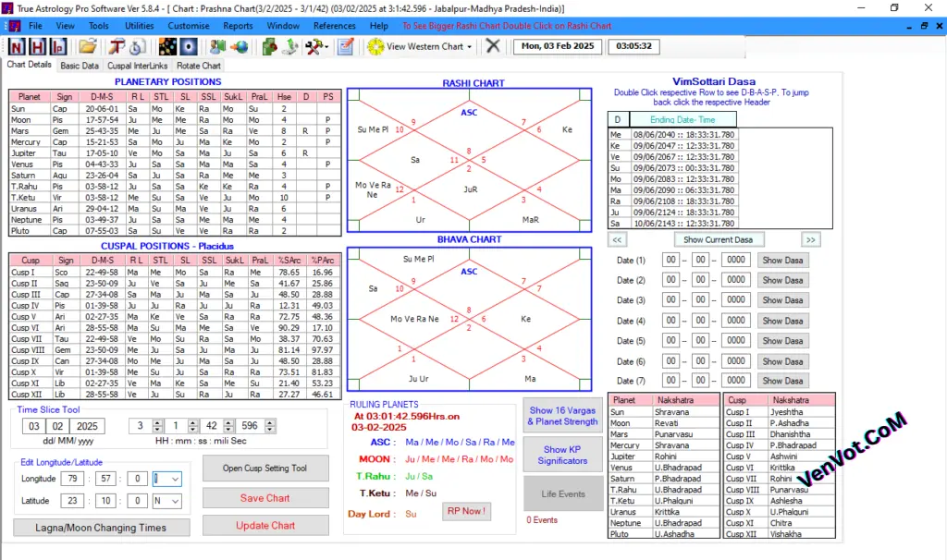Open the Tools menu
947x560 pixels.
(x=98, y=26)
